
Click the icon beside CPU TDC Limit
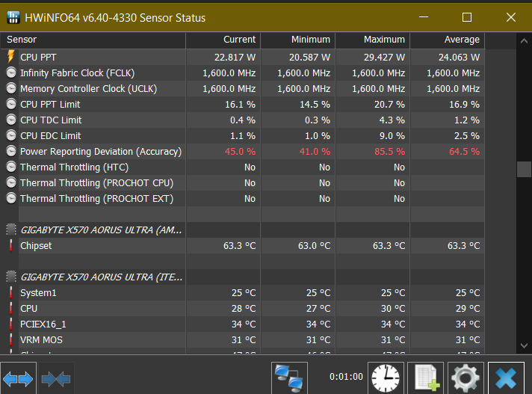pyautogui.click(x=11, y=120)
